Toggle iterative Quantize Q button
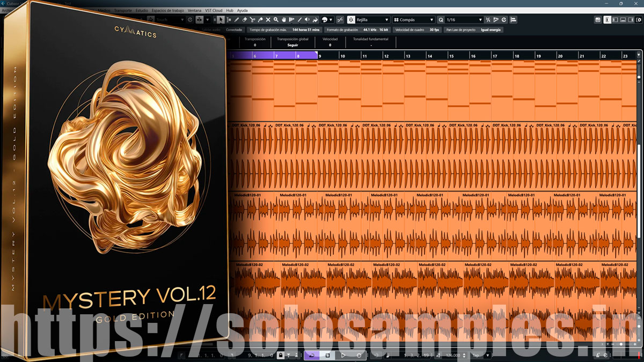The height and width of the screenshot is (362, 644). [x=441, y=19]
